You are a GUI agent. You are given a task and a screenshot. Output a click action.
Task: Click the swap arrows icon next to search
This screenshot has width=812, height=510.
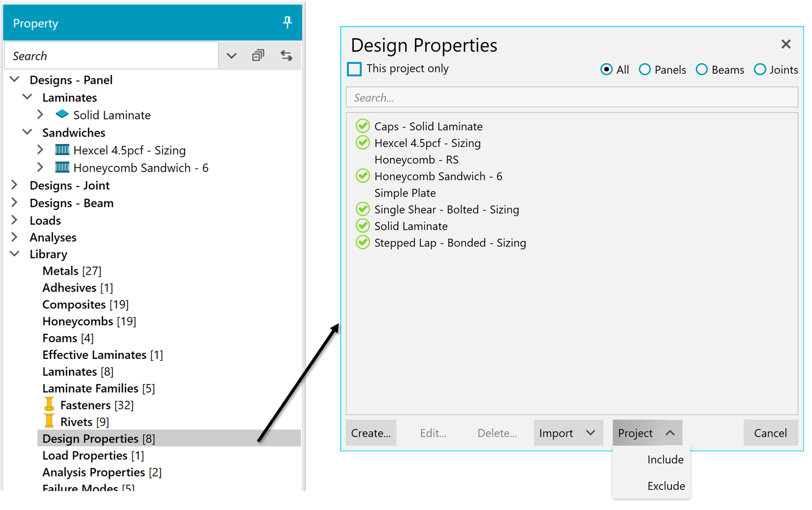(287, 56)
